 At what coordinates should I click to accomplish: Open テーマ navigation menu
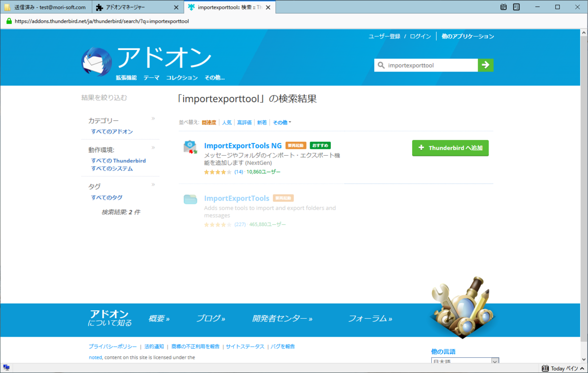[151, 78]
